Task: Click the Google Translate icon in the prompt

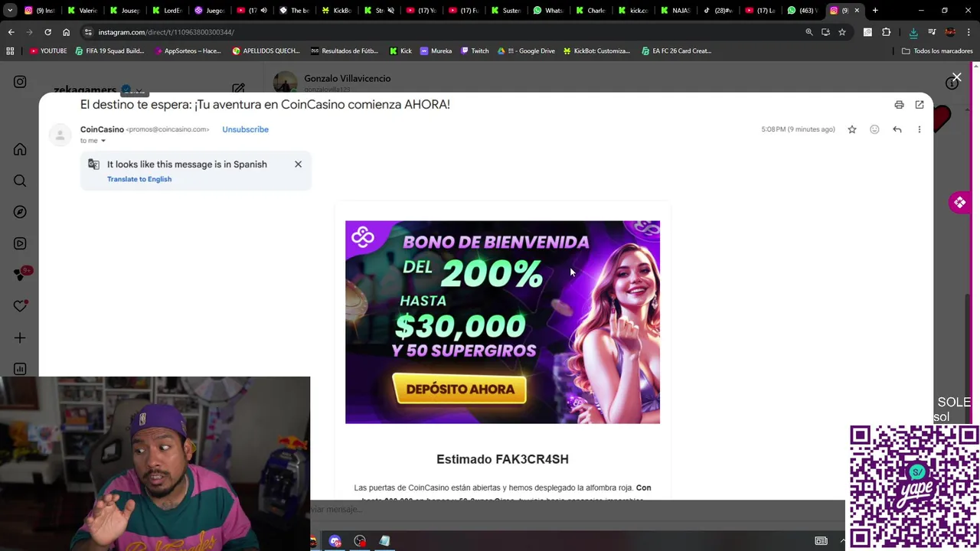Action: point(93,165)
